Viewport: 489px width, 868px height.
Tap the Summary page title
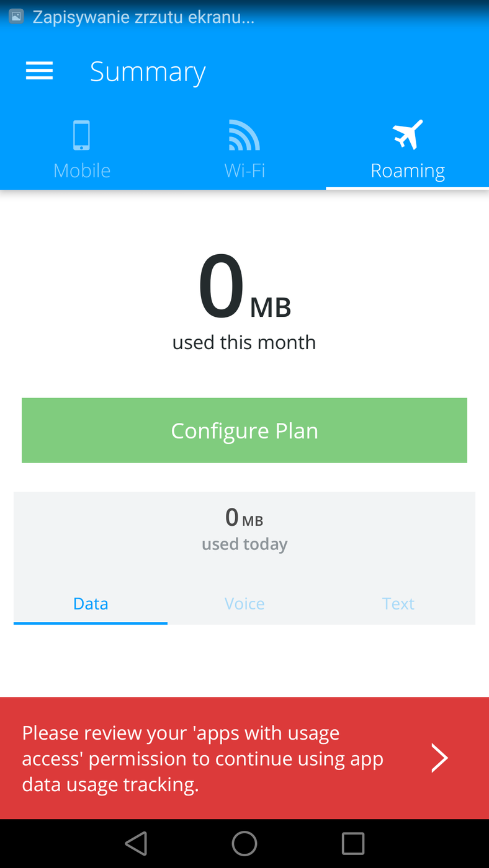click(148, 72)
